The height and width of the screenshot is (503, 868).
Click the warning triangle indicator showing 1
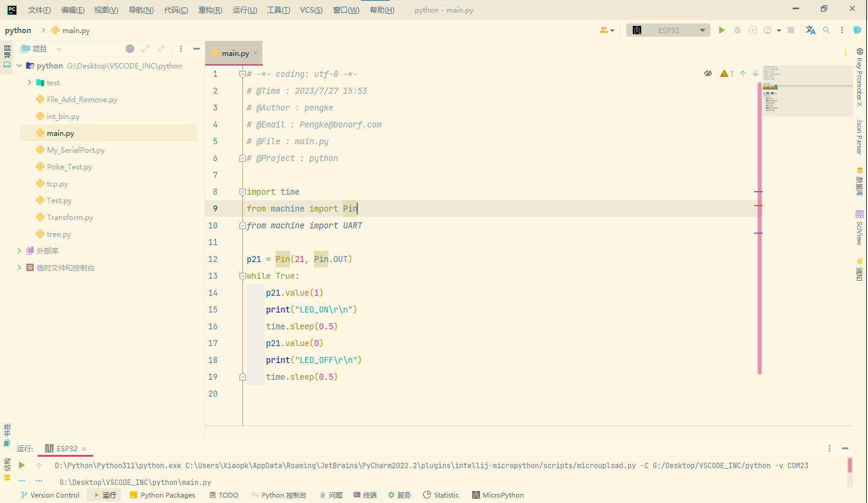(727, 73)
